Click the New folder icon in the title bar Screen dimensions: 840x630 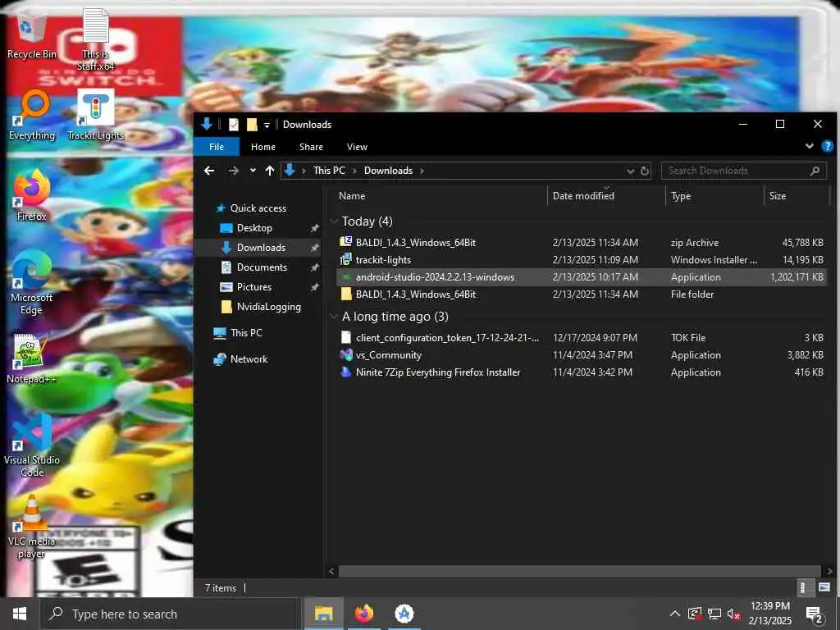click(252, 125)
